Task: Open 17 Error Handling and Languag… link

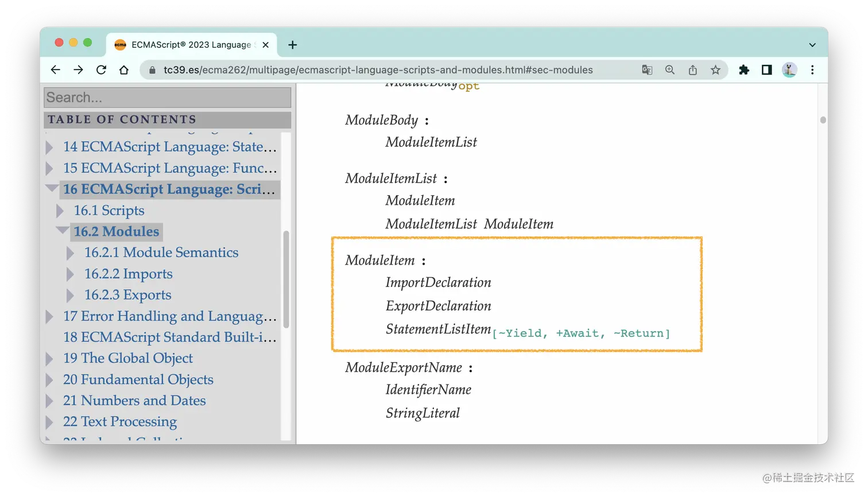Action: pyautogui.click(x=170, y=316)
